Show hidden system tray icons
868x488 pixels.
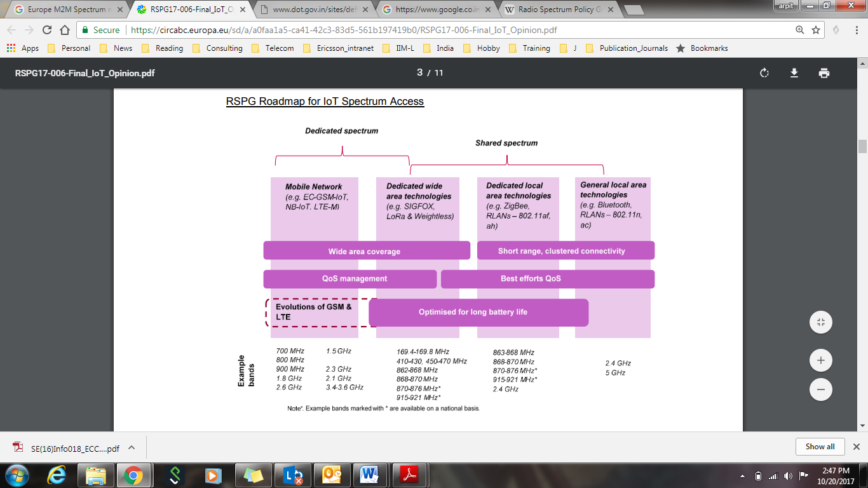tap(742, 475)
